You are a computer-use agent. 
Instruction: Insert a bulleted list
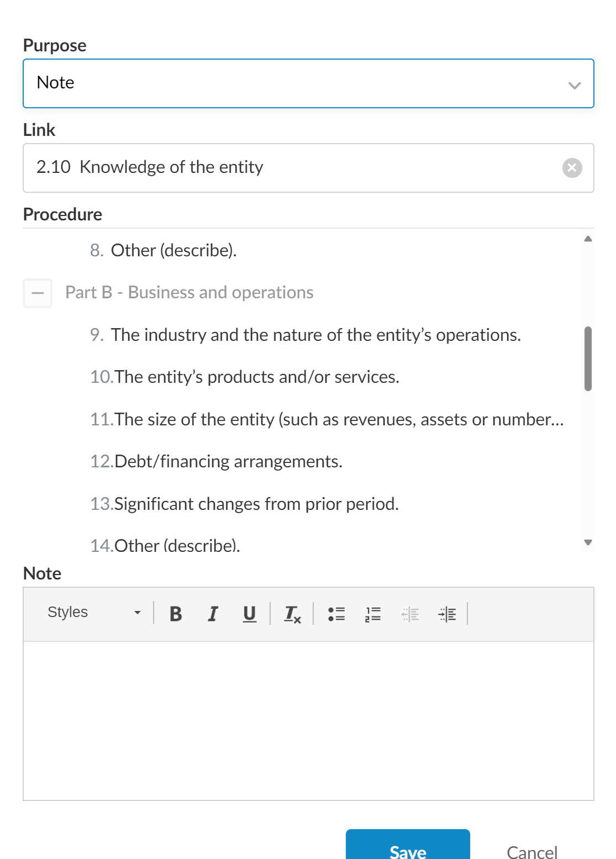336,614
